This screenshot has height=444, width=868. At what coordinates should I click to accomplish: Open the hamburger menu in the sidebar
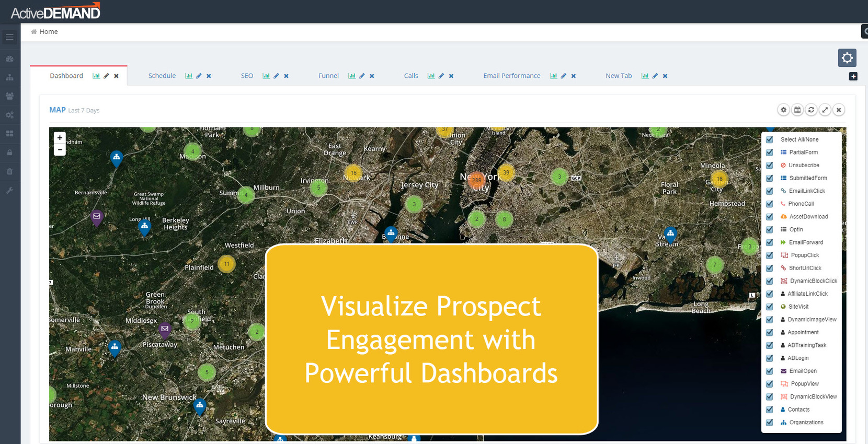9,37
